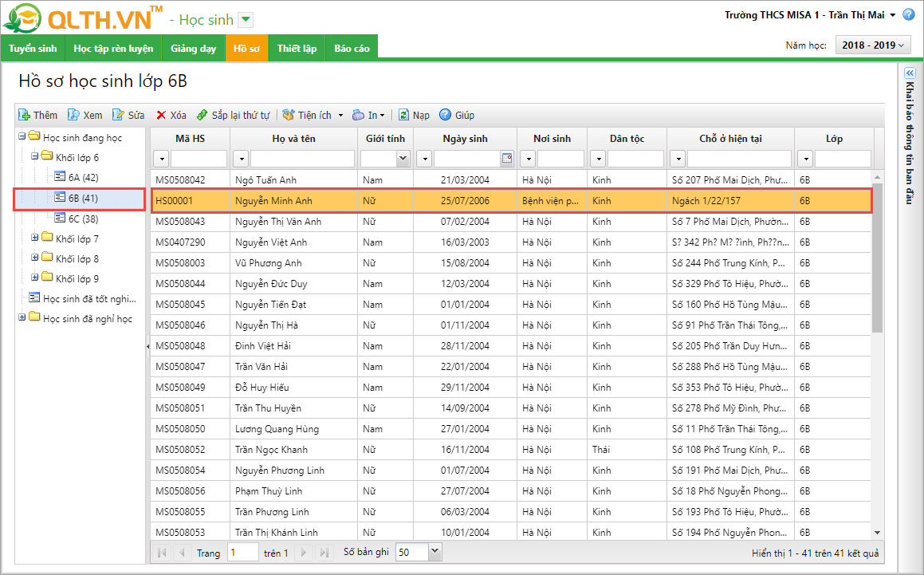Click the Thêm (add) toolbar icon

click(x=25, y=115)
